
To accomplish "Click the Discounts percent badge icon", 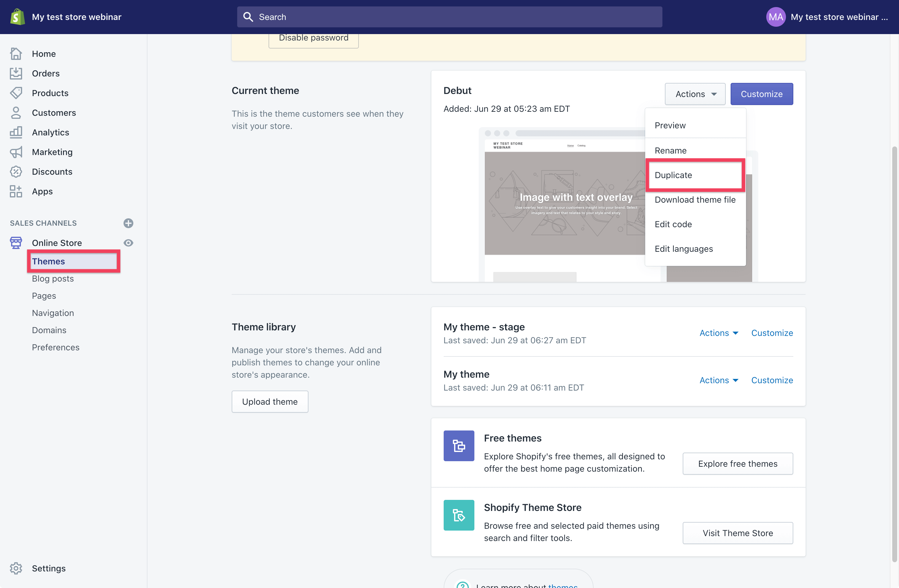I will point(16,171).
